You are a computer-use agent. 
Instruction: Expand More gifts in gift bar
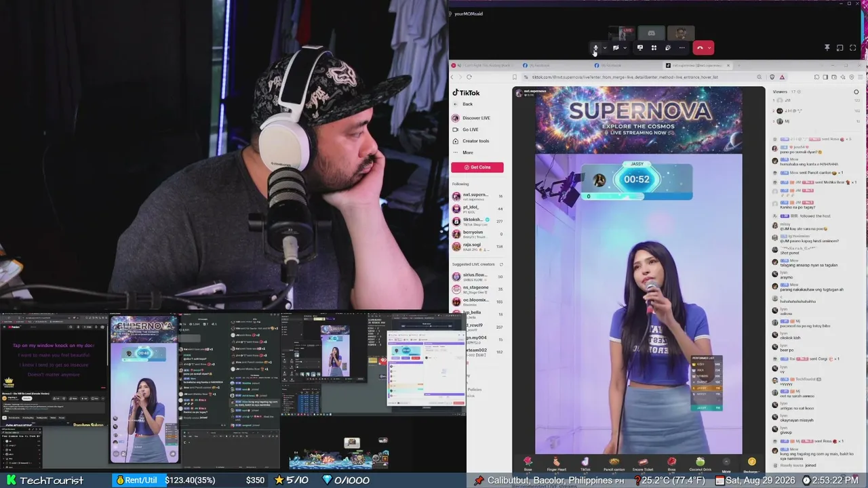pos(726,465)
